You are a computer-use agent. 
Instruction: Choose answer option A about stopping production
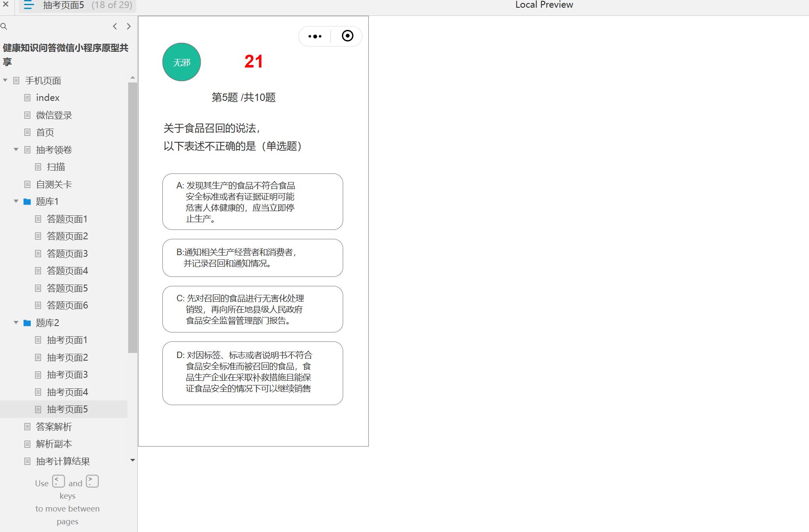tap(253, 202)
